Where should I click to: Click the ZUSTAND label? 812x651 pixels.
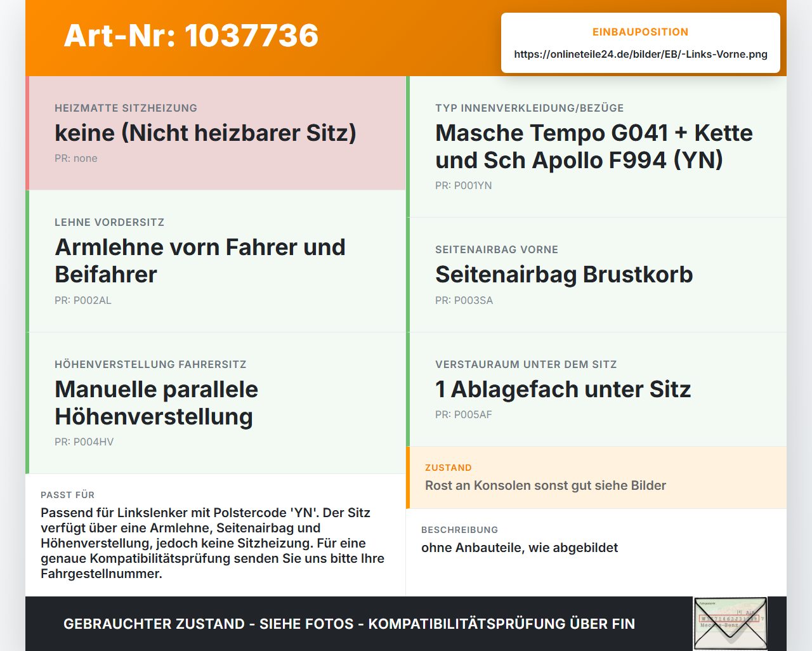(449, 468)
